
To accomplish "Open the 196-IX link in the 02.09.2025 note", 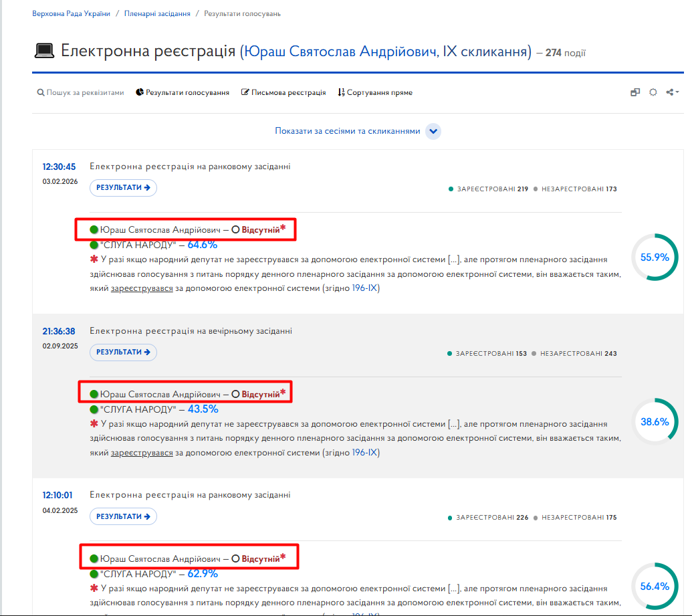I will [x=365, y=453].
